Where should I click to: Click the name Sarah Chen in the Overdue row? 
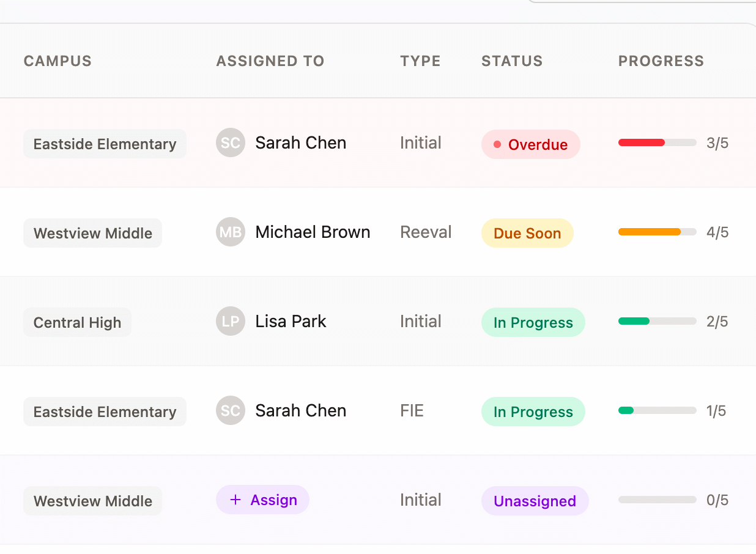tap(301, 143)
